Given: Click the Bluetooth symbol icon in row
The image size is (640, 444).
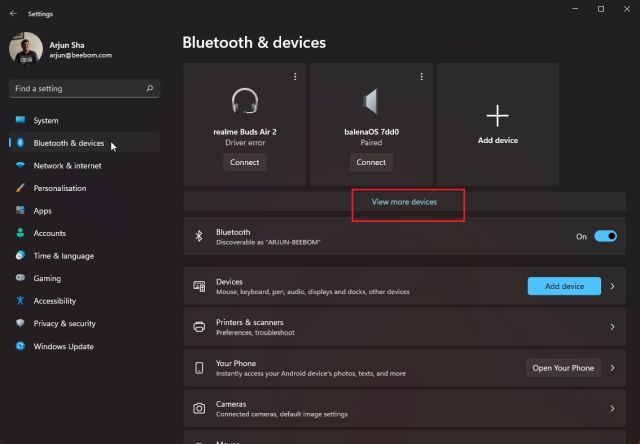Looking at the screenshot, I should pos(199,236).
